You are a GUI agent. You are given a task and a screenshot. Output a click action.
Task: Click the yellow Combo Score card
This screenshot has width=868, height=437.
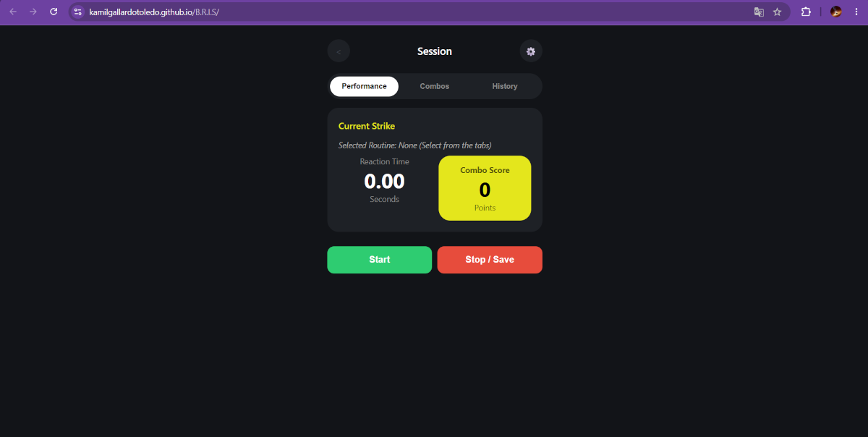click(x=485, y=188)
